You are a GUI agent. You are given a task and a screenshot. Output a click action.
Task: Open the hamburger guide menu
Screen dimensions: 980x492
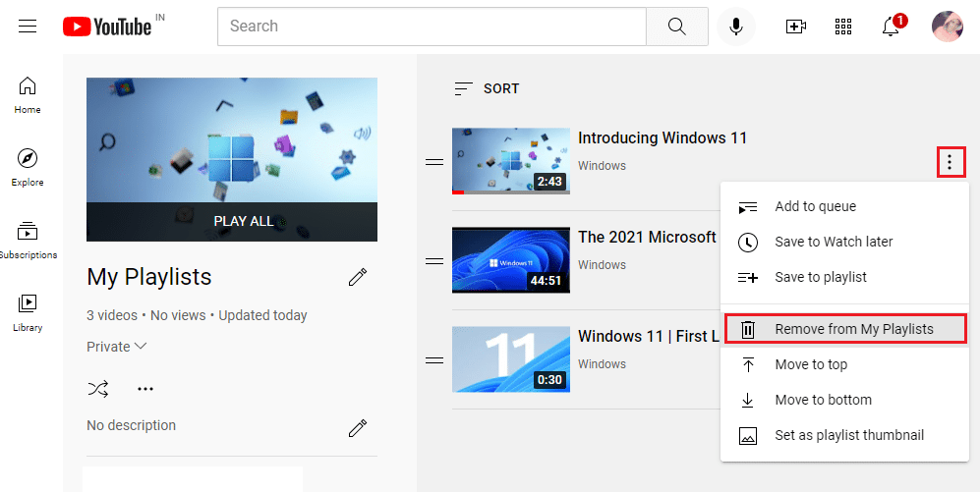(x=28, y=27)
